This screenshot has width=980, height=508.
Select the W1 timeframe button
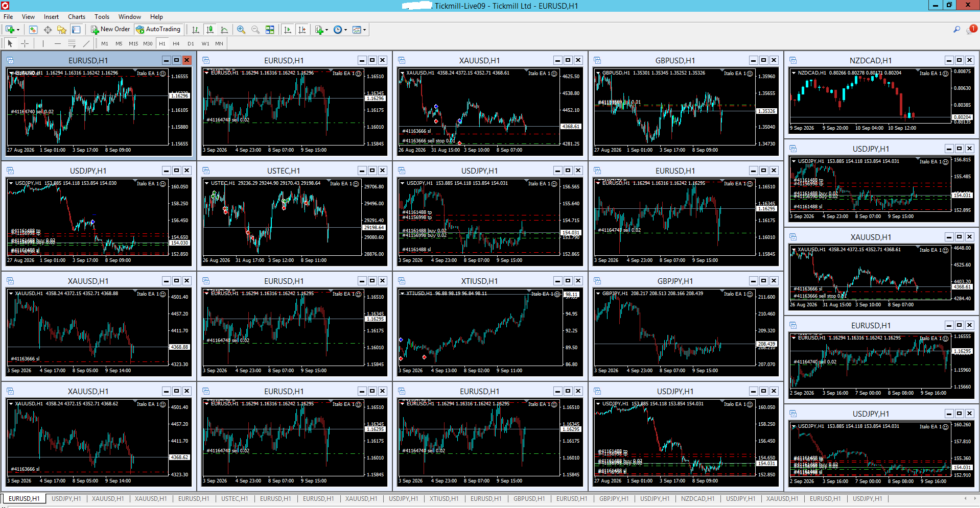pos(205,43)
